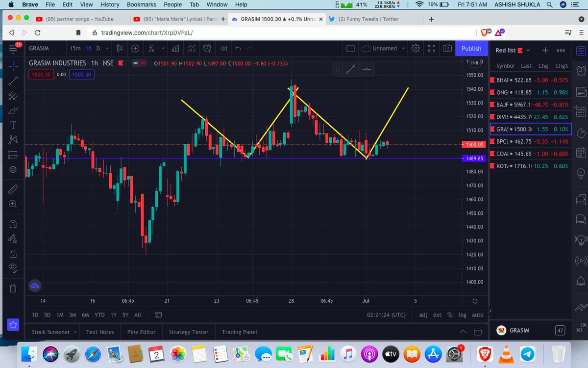
Task: Maximize the bottom panel
Action: click(478, 332)
